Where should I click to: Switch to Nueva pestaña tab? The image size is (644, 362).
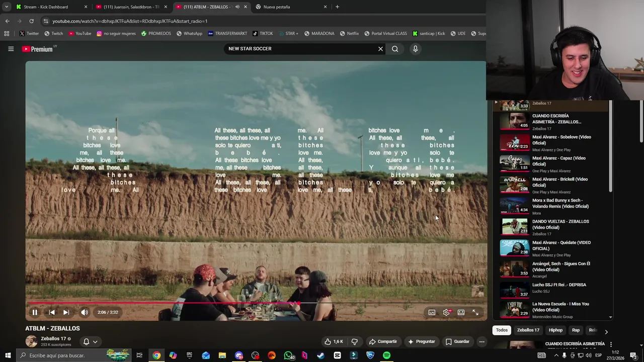pos(291,7)
